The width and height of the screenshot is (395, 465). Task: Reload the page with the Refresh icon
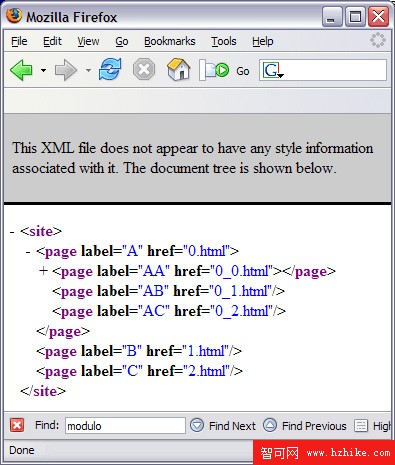(x=110, y=69)
